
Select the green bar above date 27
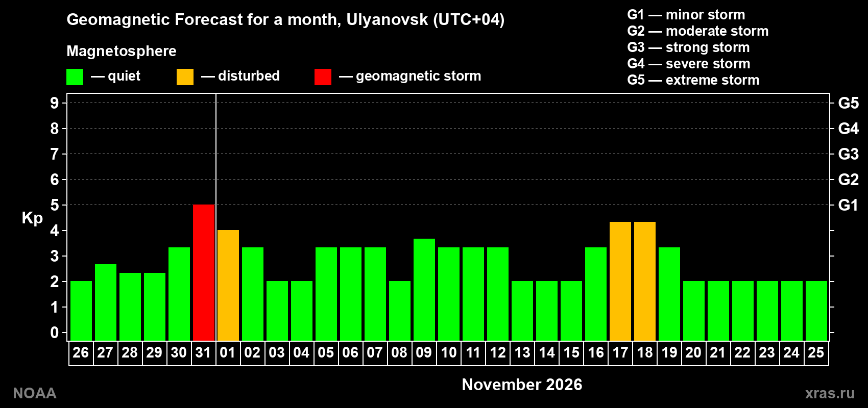(106, 302)
